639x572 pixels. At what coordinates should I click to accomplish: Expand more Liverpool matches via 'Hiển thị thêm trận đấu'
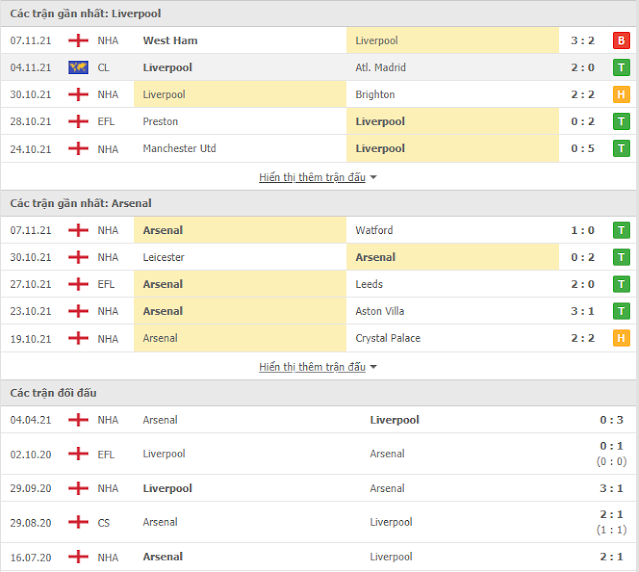click(312, 177)
